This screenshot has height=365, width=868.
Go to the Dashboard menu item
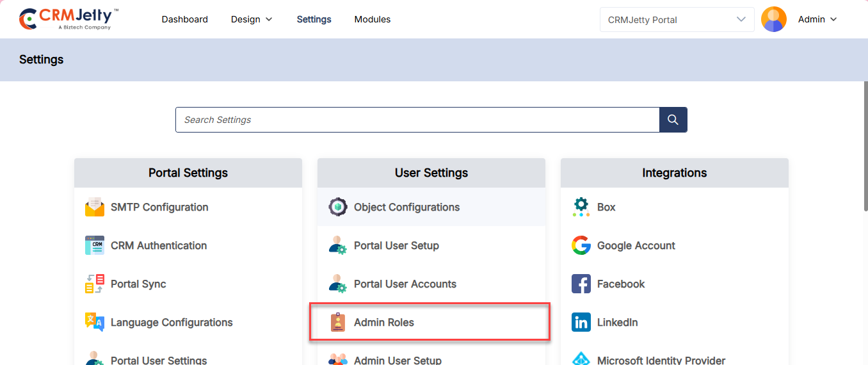[184, 19]
